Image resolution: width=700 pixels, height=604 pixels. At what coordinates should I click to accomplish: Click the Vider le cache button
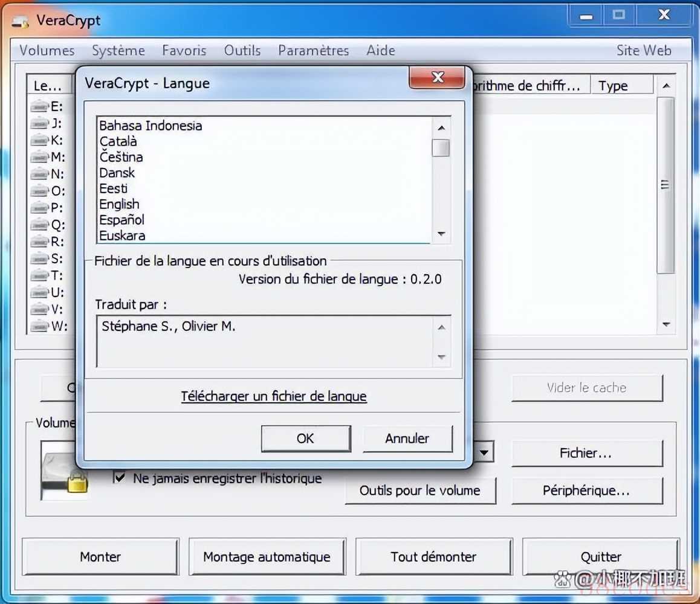point(586,388)
